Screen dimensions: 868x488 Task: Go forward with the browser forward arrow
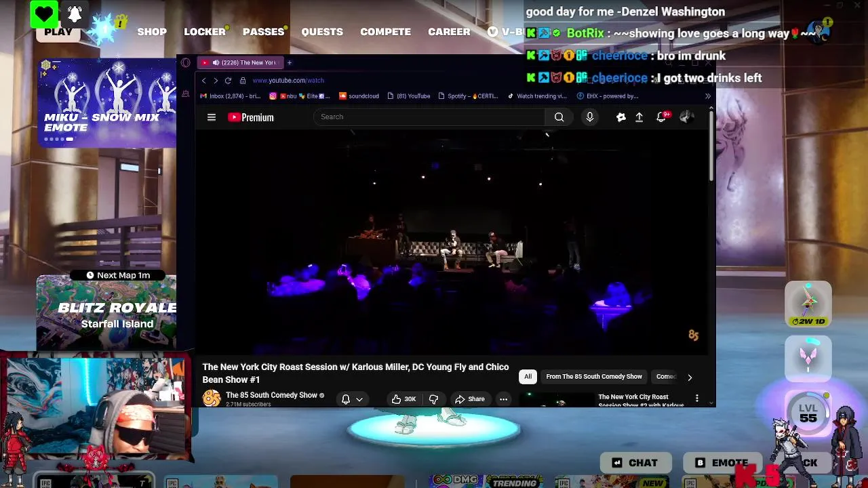pyautogui.click(x=216, y=81)
